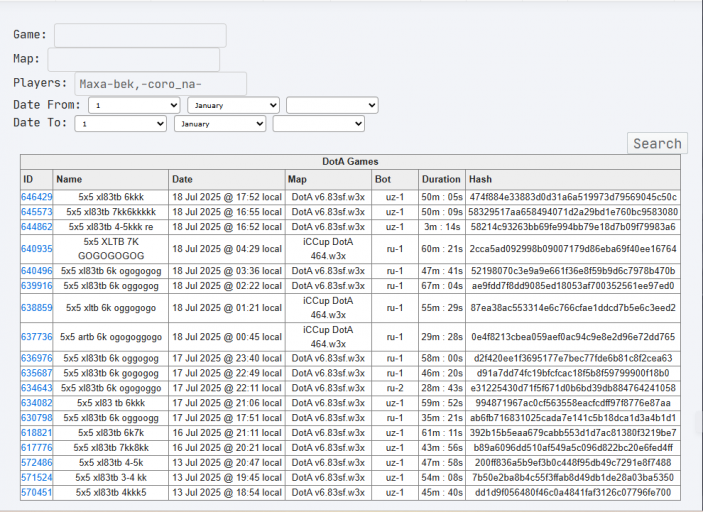Open game ID 634082
The height and width of the screenshot is (512, 703).
coord(37,403)
